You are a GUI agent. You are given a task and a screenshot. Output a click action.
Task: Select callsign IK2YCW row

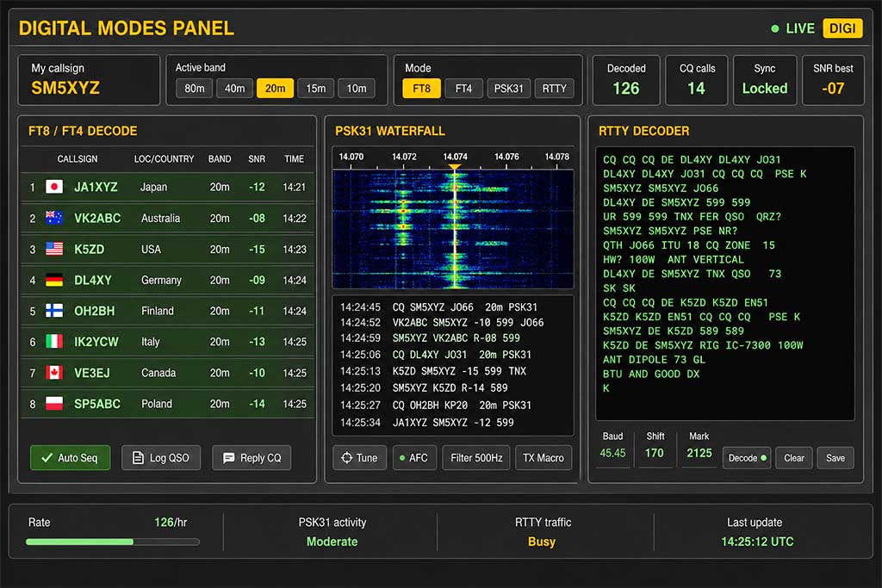(x=168, y=342)
